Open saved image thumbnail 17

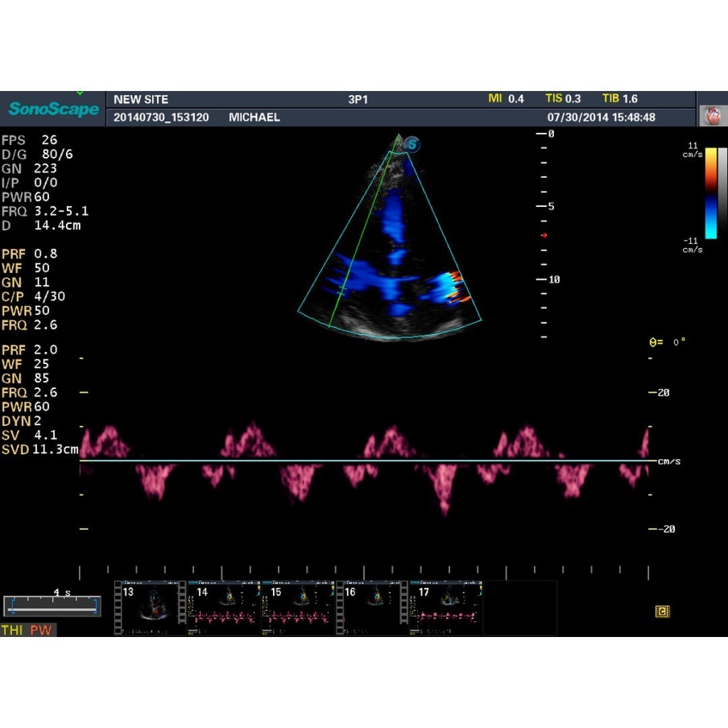tap(446, 608)
